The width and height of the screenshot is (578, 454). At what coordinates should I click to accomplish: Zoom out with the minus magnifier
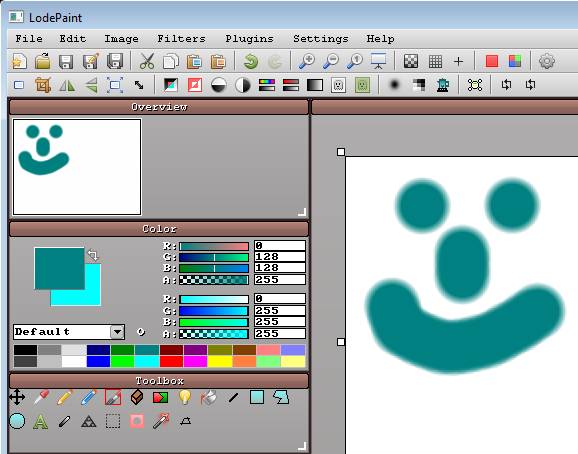coord(331,62)
